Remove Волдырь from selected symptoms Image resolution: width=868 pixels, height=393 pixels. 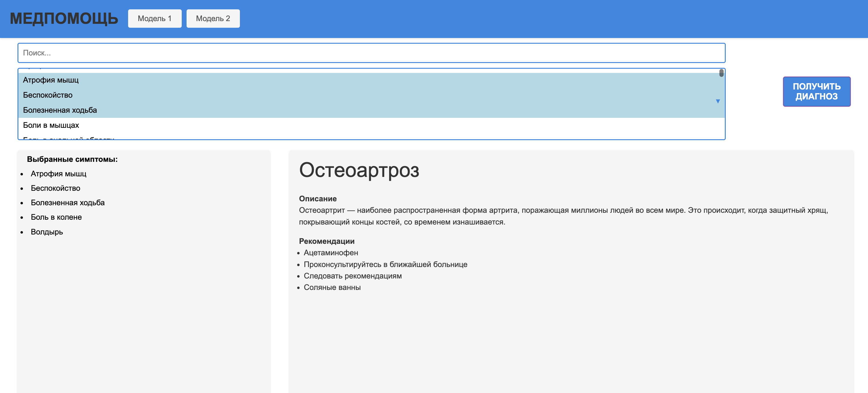click(47, 232)
